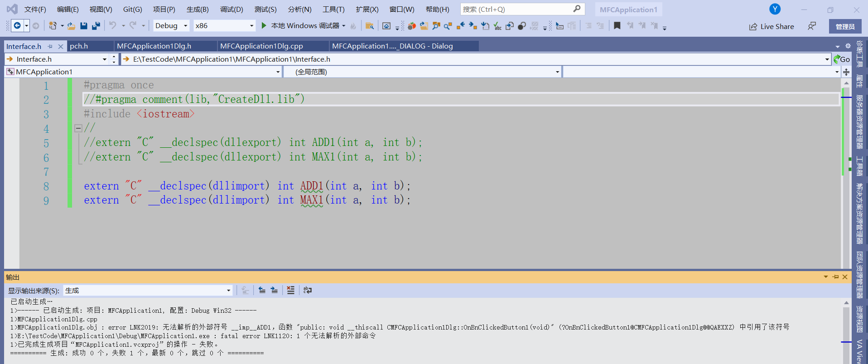Pin the Interface.h tab
This screenshot has width=868, height=364.
point(50,46)
